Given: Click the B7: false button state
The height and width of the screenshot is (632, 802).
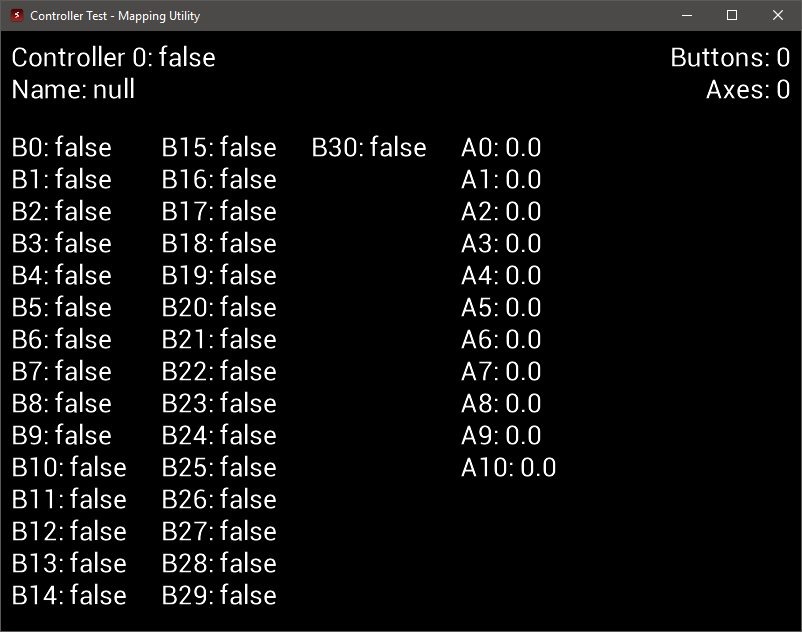Looking at the screenshot, I should coord(61,371).
